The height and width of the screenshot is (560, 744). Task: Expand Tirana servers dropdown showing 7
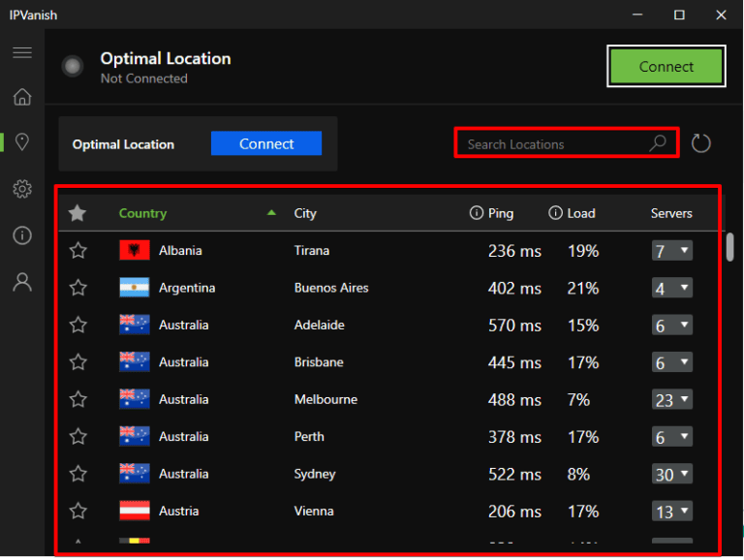click(x=672, y=251)
